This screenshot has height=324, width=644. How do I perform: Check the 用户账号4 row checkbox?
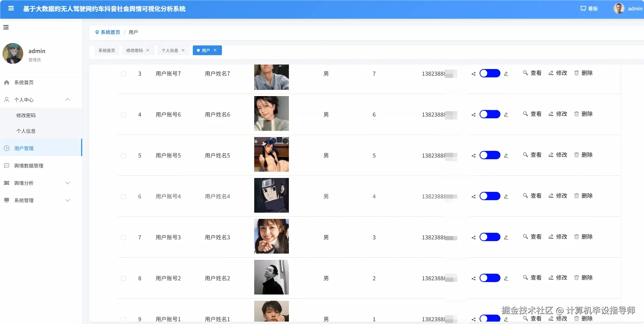(123, 197)
